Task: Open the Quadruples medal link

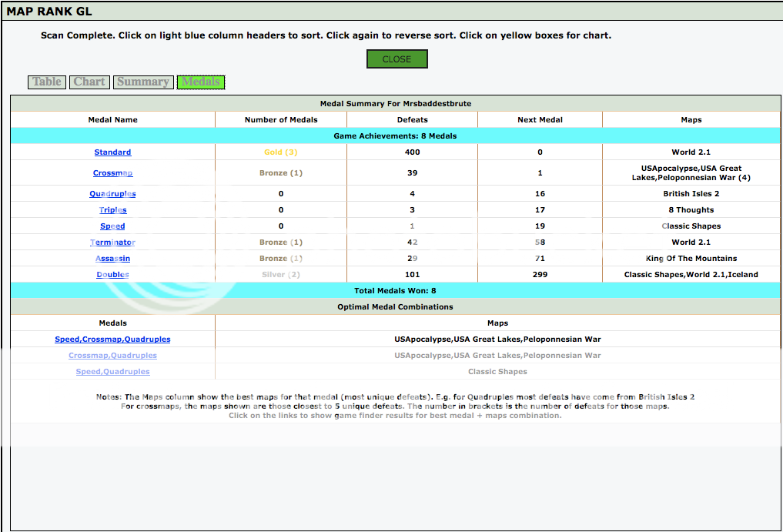Action: point(112,194)
